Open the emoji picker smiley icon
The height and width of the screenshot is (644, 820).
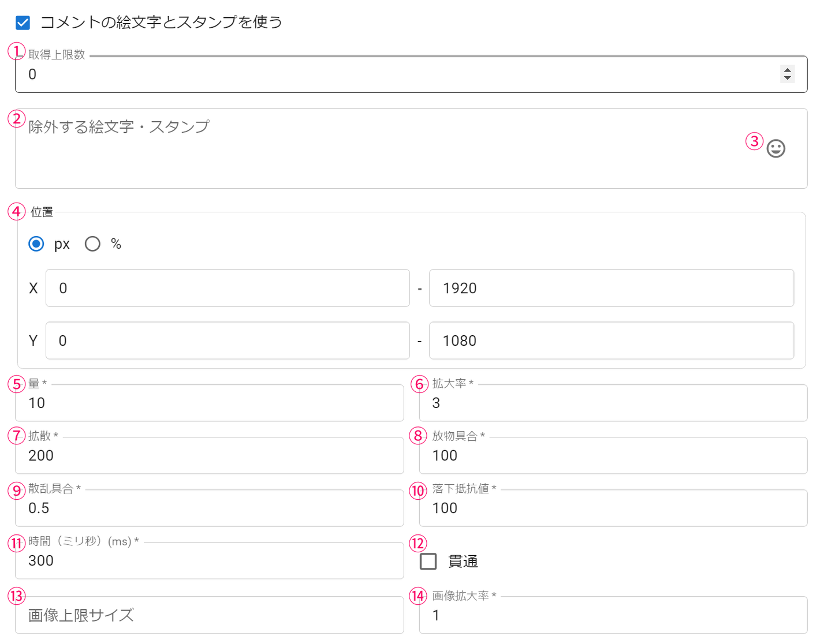[x=776, y=149]
